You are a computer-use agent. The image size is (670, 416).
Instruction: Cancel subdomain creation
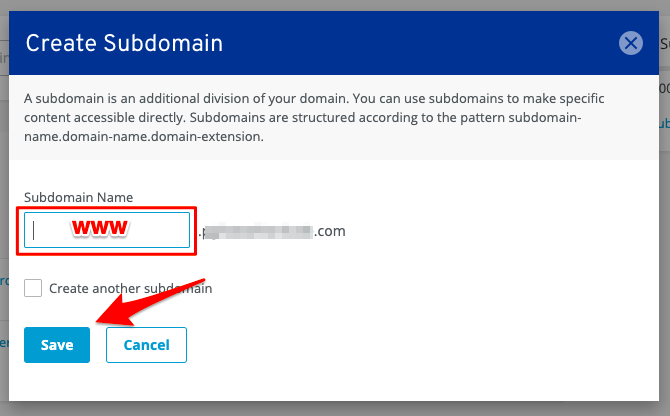(x=146, y=345)
